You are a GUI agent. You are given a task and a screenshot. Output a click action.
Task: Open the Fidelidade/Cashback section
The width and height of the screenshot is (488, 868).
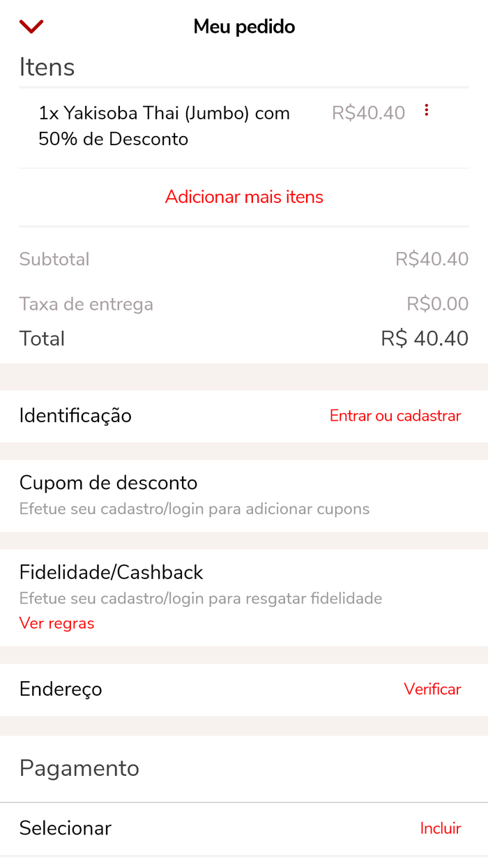(110, 572)
